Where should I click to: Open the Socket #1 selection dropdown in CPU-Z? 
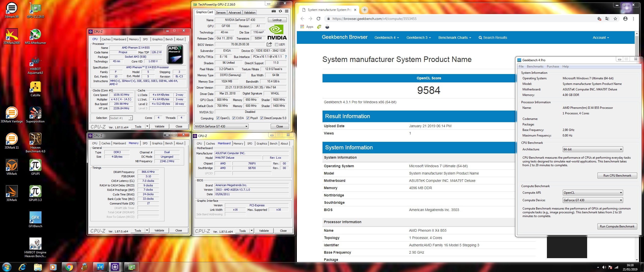(x=121, y=118)
